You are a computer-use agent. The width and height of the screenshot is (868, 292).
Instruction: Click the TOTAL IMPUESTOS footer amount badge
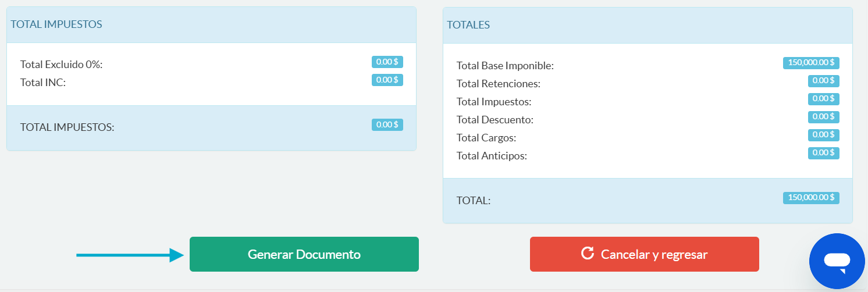(x=387, y=124)
